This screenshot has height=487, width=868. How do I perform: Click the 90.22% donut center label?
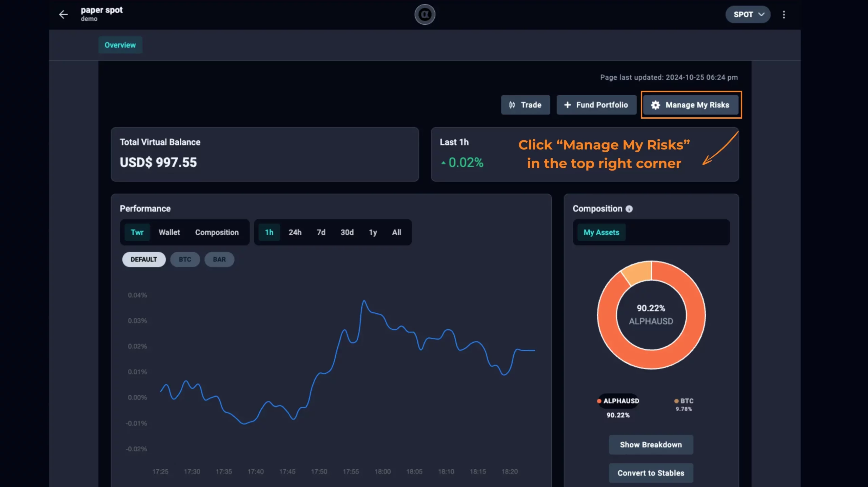[x=651, y=308]
